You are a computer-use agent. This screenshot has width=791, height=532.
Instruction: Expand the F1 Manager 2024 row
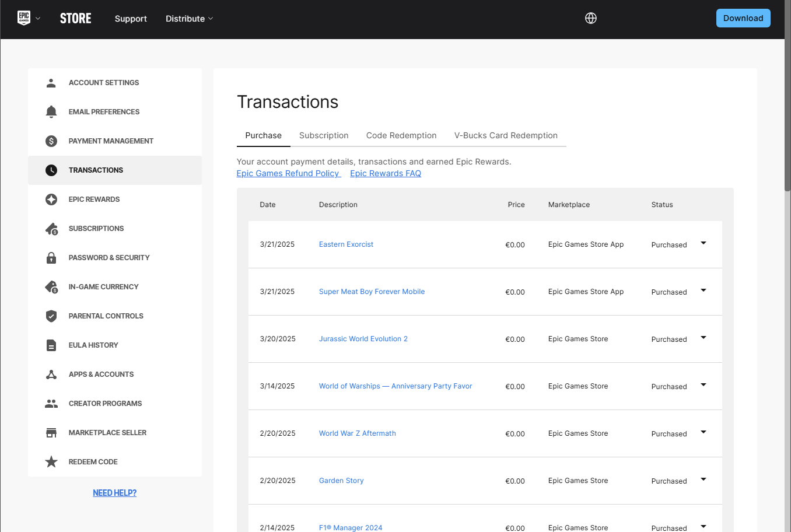[x=703, y=526]
